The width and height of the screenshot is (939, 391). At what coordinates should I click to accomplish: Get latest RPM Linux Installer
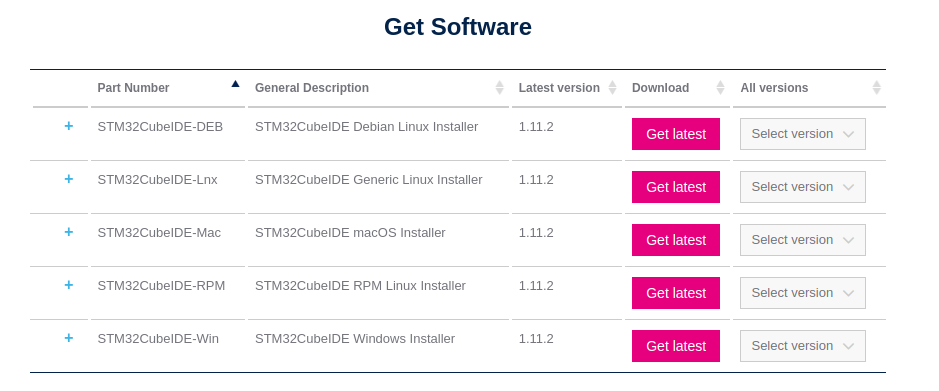tap(676, 293)
